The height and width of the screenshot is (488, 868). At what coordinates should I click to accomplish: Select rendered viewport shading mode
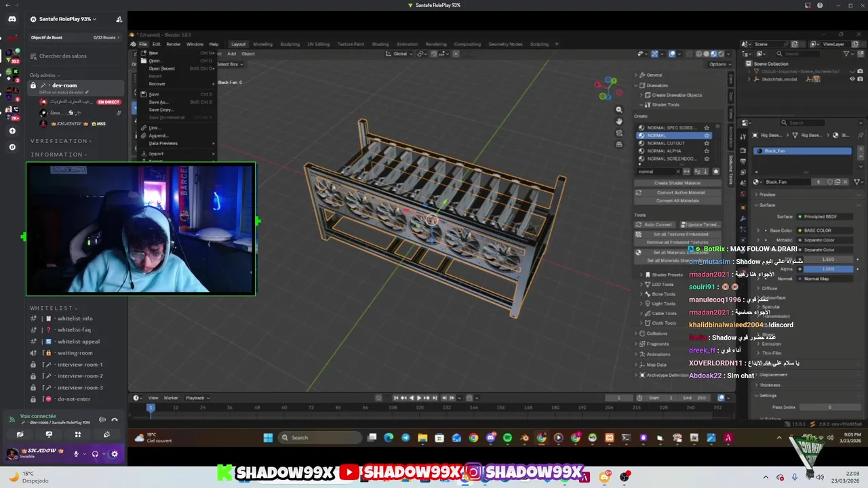(722, 54)
